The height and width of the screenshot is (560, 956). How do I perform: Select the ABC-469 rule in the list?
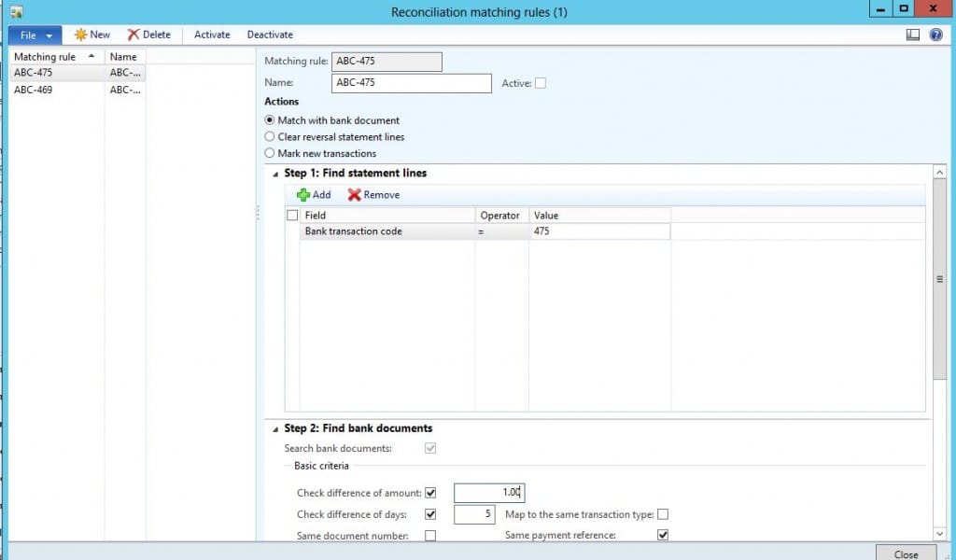click(37, 90)
